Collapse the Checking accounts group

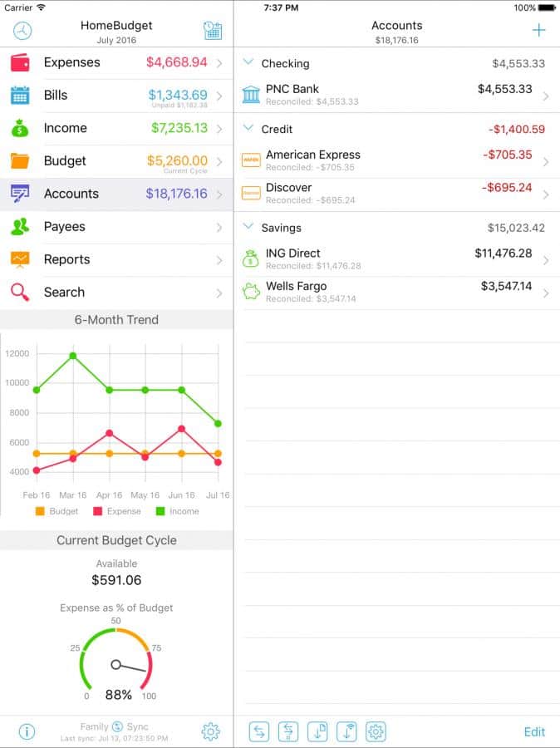point(248,62)
